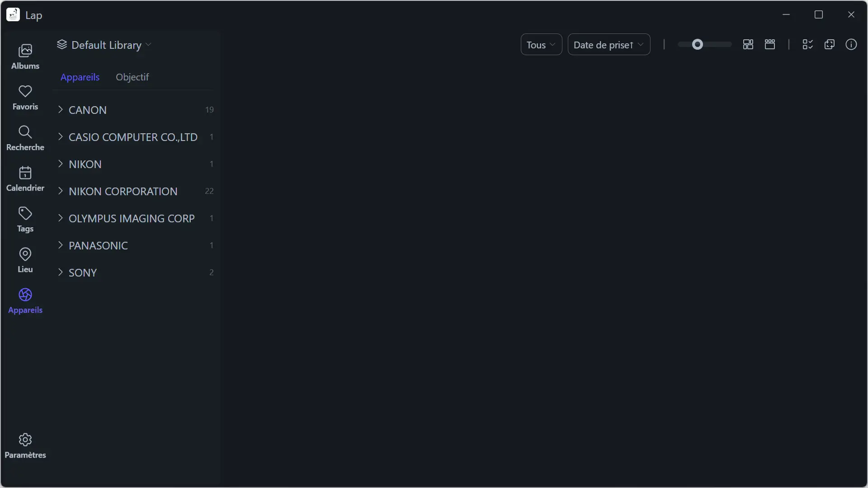Screen dimensions: 868x488
Task: Open the Albums section
Action: click(x=25, y=56)
